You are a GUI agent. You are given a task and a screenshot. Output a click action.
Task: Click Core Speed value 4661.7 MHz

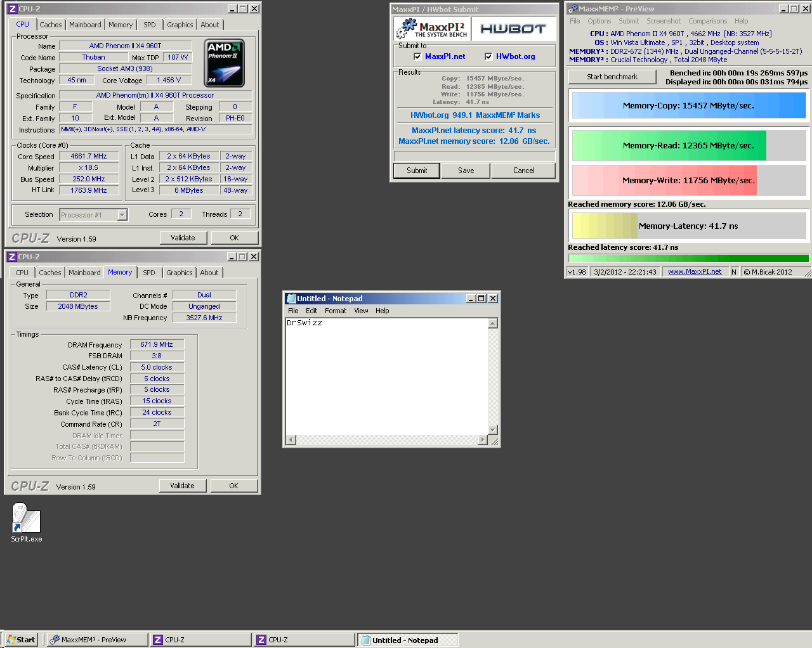click(89, 156)
